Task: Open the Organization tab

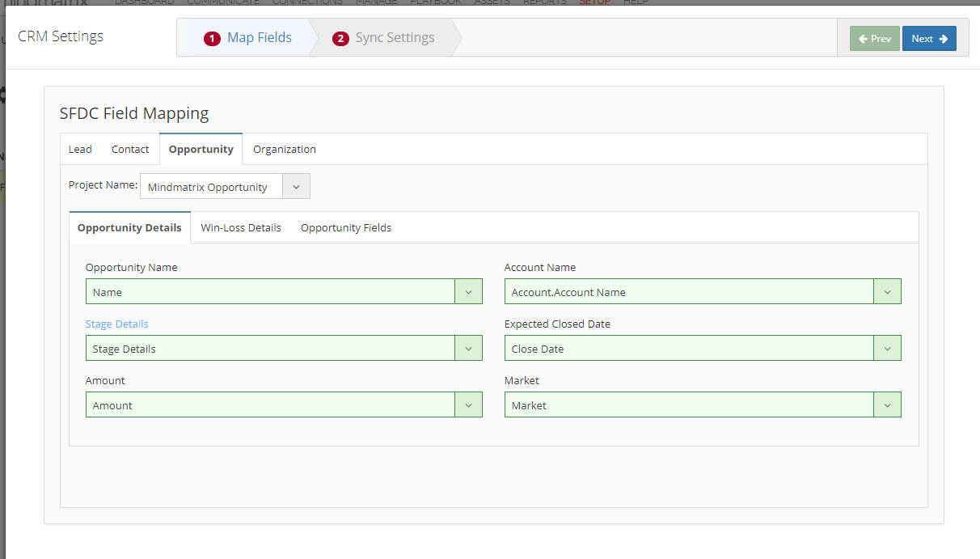Action: coord(285,150)
